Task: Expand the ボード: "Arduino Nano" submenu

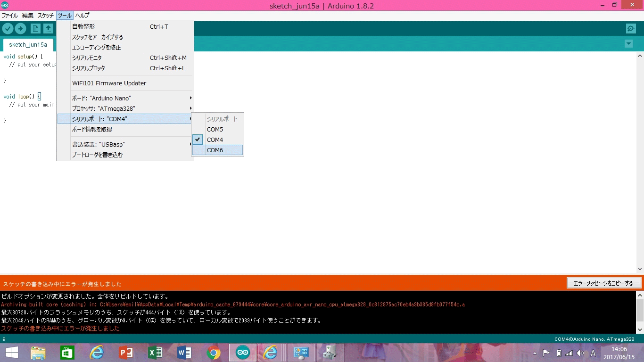Action: [125, 99]
